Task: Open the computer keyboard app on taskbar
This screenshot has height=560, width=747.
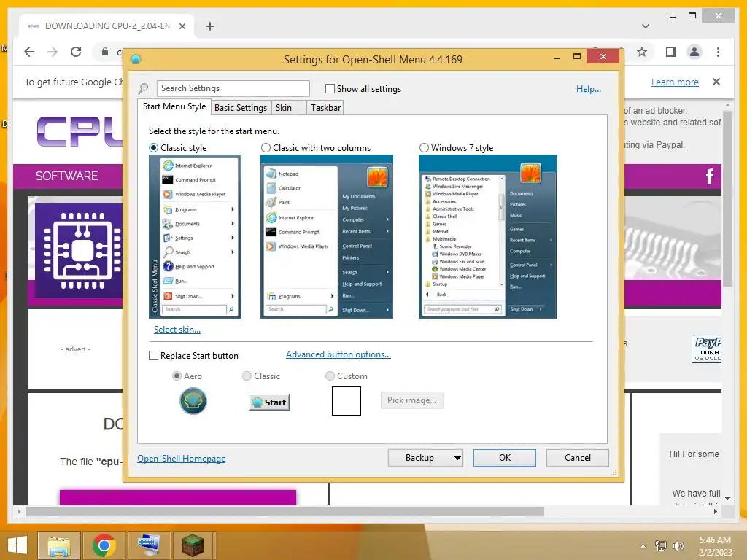Action: (149, 545)
